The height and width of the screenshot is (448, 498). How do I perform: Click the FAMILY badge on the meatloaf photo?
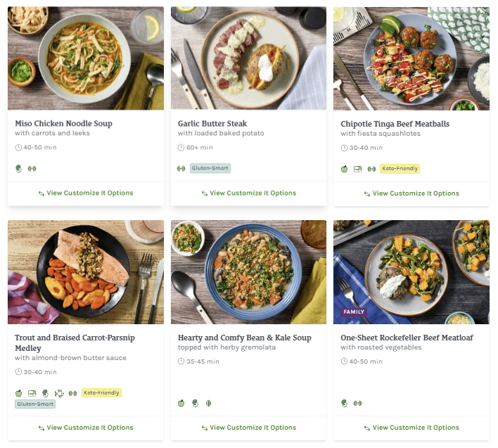tap(354, 312)
